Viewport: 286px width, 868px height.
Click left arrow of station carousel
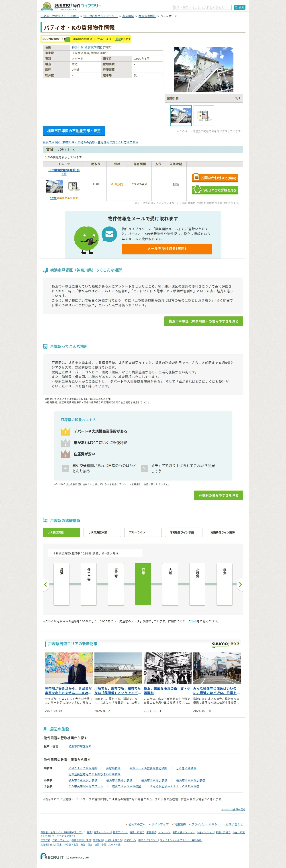point(45,584)
